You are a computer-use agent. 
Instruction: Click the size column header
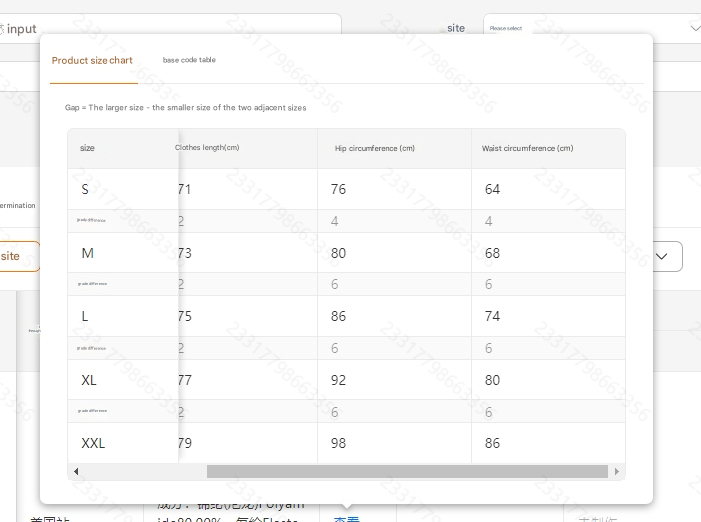88,148
